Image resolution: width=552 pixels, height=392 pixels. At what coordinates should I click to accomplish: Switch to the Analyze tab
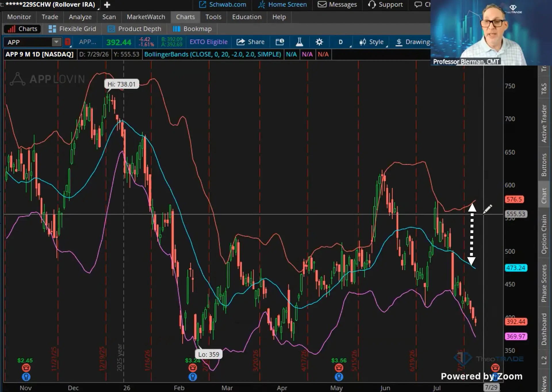click(80, 17)
